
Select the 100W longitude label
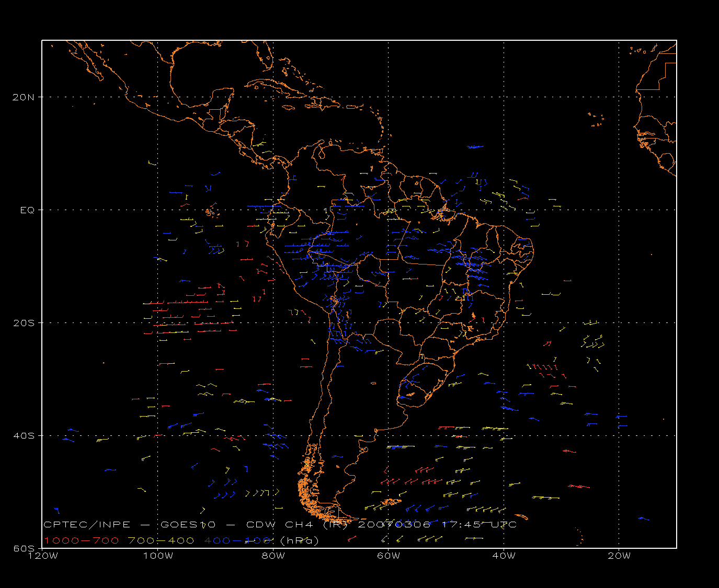point(157,556)
